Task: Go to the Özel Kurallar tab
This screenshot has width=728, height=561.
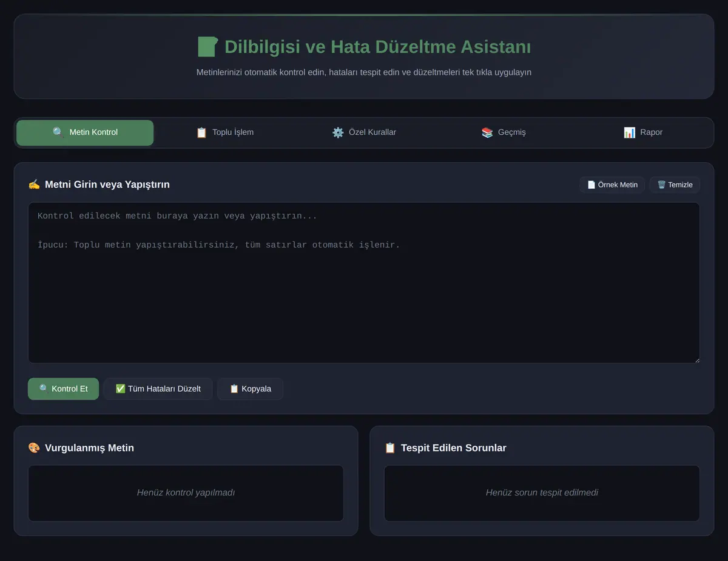Action: (364, 132)
